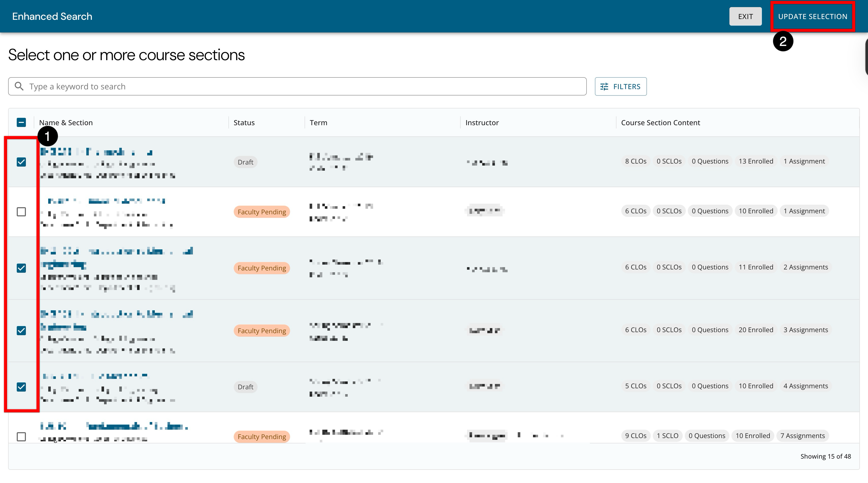Click the Term column header
This screenshot has height=483, width=868.
[x=318, y=123]
